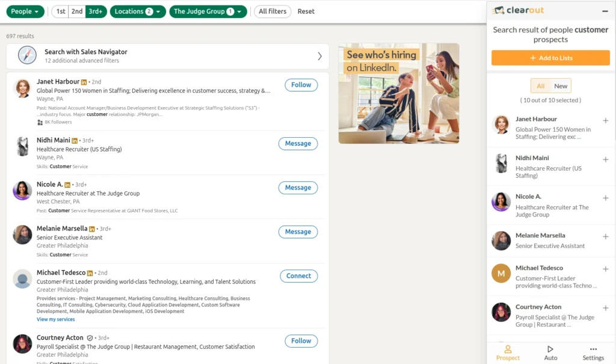Image resolution: width=616 pixels, height=364 pixels.
Task: Click LinkedIn badge next to Nicole A.
Action: [67, 185]
